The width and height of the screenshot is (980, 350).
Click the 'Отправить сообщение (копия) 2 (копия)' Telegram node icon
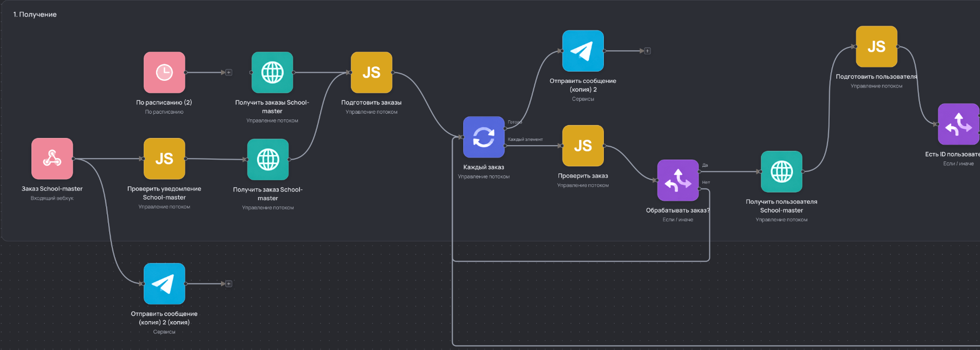click(x=164, y=284)
